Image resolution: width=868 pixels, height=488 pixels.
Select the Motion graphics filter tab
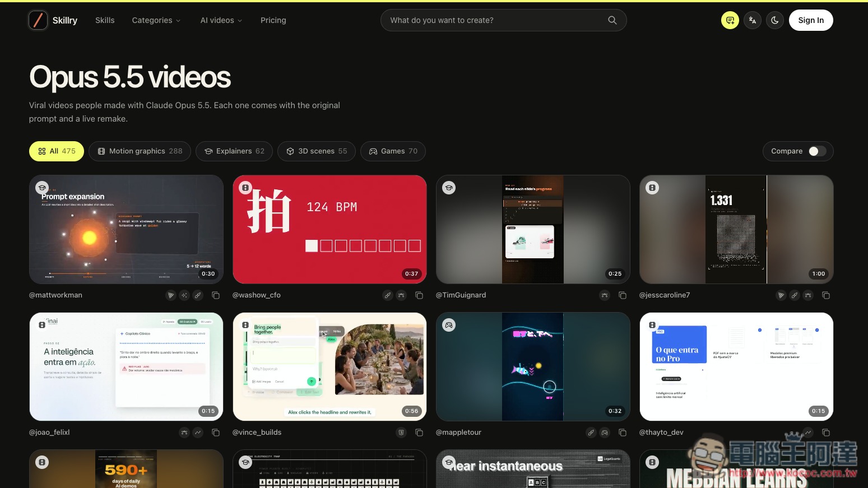[140, 151]
